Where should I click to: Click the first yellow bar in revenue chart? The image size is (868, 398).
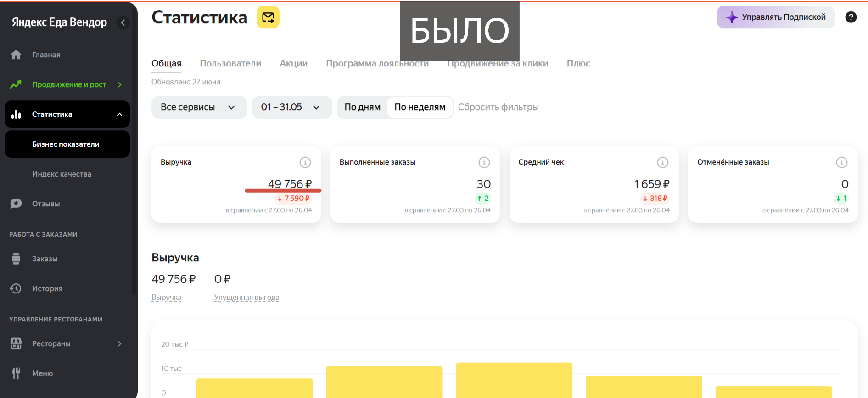[254, 388]
